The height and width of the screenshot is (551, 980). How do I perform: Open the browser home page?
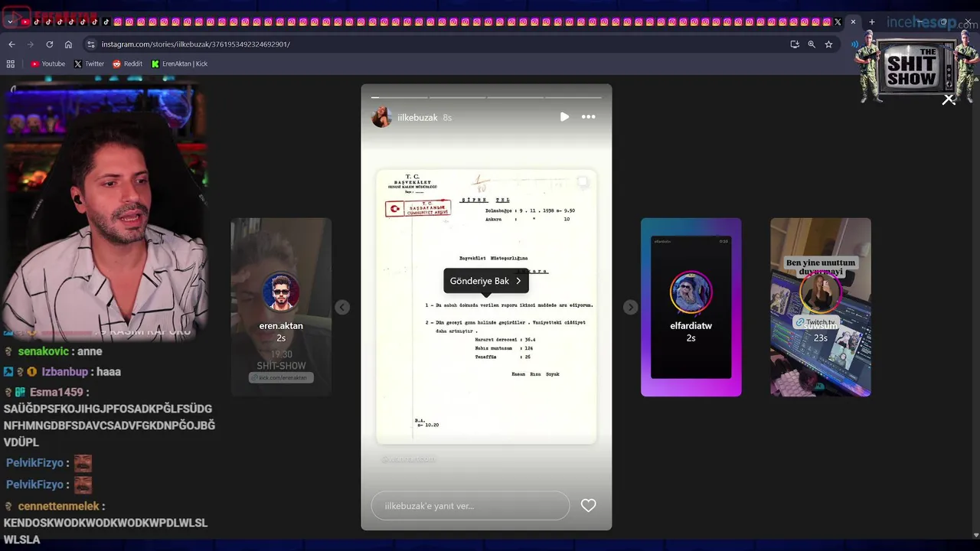[68, 44]
